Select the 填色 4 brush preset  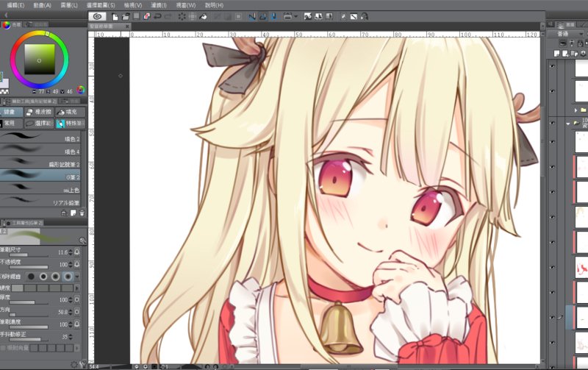tap(44, 151)
